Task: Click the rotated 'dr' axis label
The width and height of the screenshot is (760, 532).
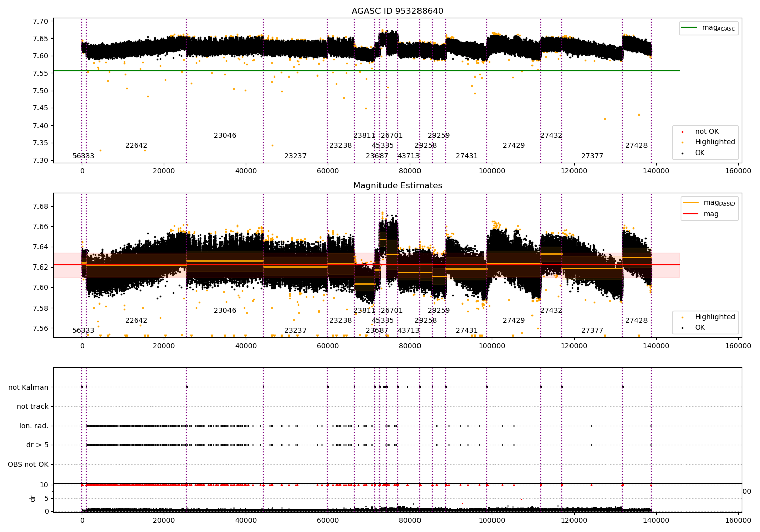Action: tap(33, 498)
